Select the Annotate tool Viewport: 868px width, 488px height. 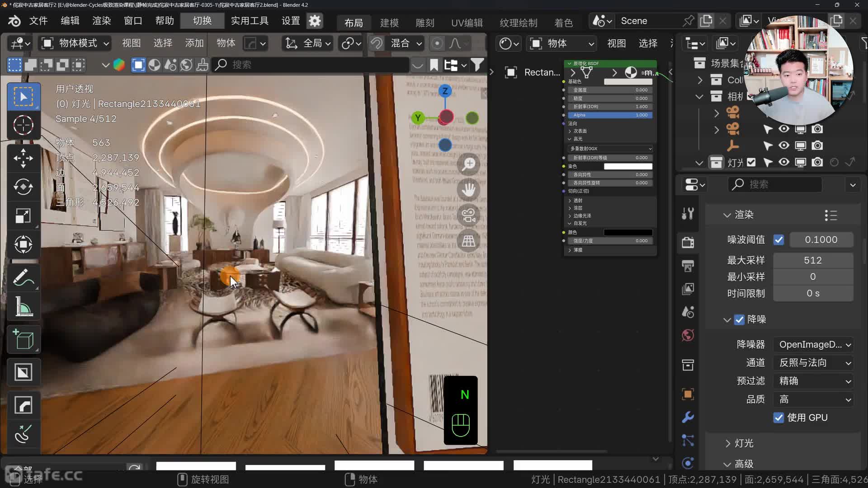tap(24, 277)
